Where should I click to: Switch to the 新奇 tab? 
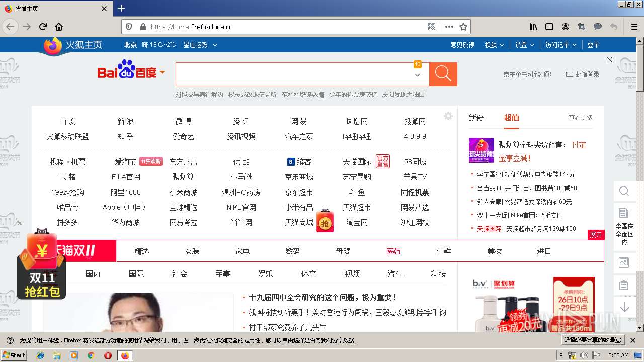pyautogui.click(x=476, y=117)
